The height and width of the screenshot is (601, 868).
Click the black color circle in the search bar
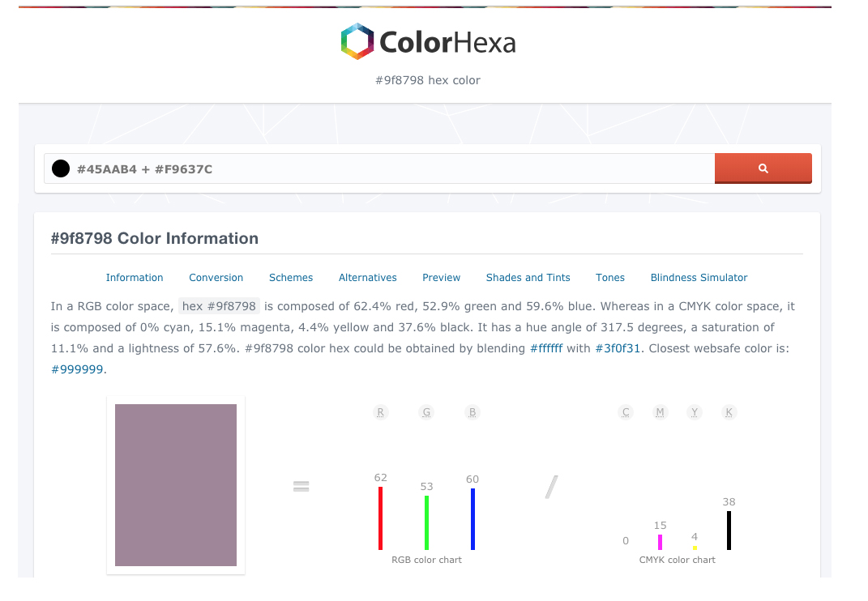pyautogui.click(x=60, y=168)
